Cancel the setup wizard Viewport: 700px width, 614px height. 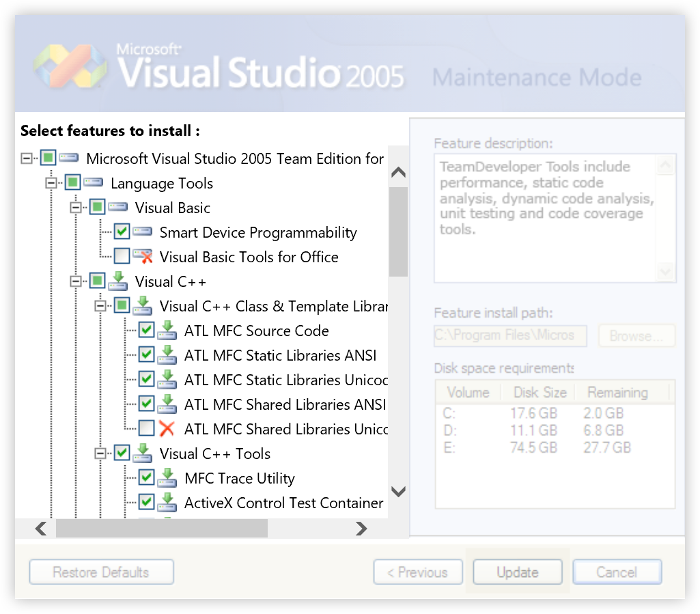(617, 572)
